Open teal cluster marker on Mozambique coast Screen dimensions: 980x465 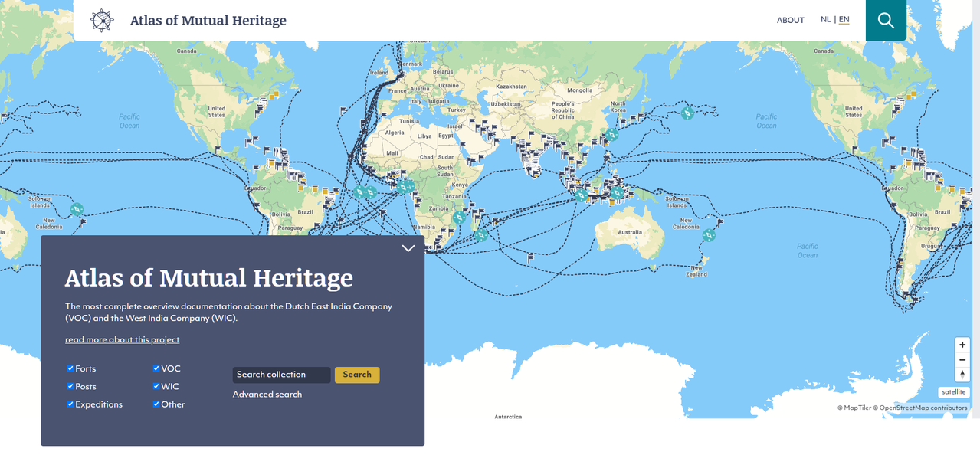click(x=458, y=218)
